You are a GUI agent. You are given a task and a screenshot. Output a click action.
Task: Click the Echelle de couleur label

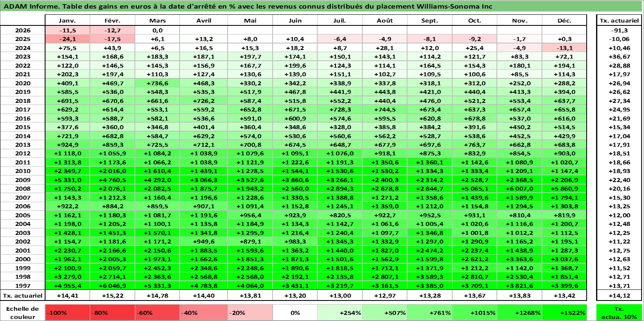(x=23, y=312)
